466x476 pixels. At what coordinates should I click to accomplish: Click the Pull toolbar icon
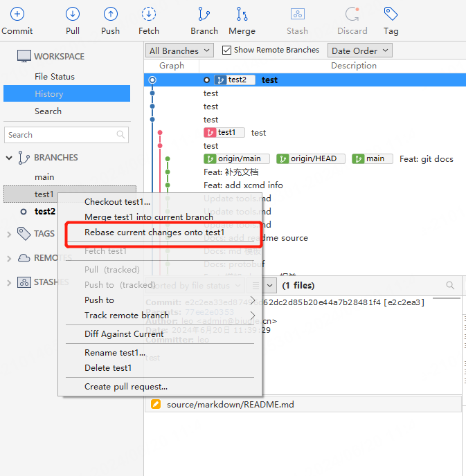tap(73, 14)
